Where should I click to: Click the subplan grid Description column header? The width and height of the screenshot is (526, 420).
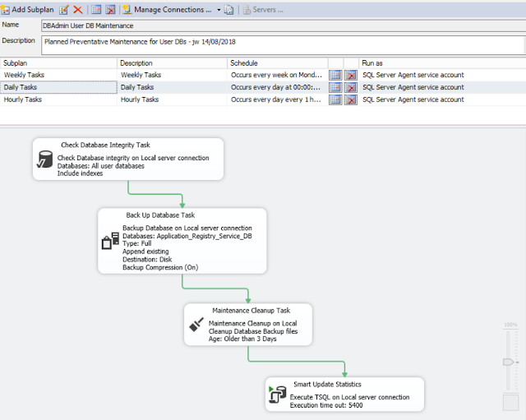[x=172, y=63]
